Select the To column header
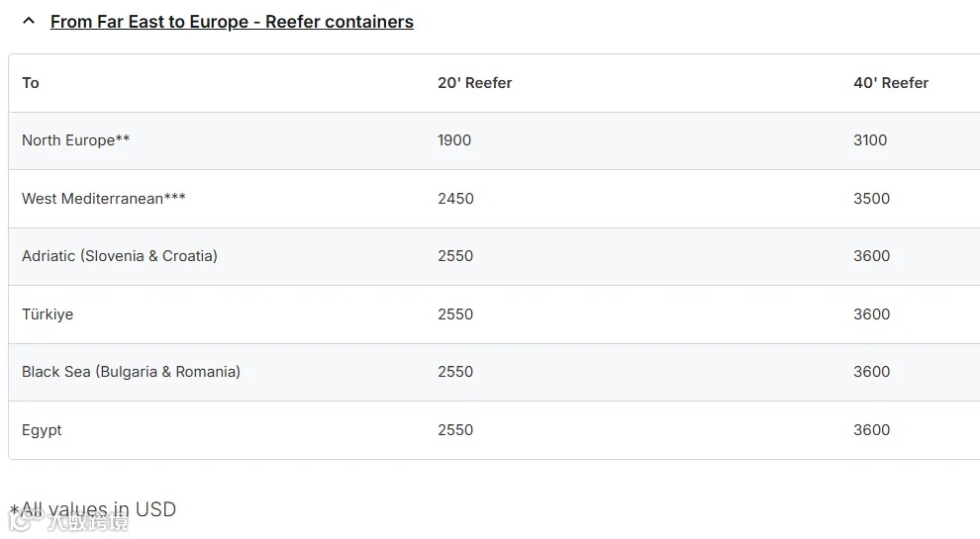This screenshot has width=980, height=539. (31, 83)
